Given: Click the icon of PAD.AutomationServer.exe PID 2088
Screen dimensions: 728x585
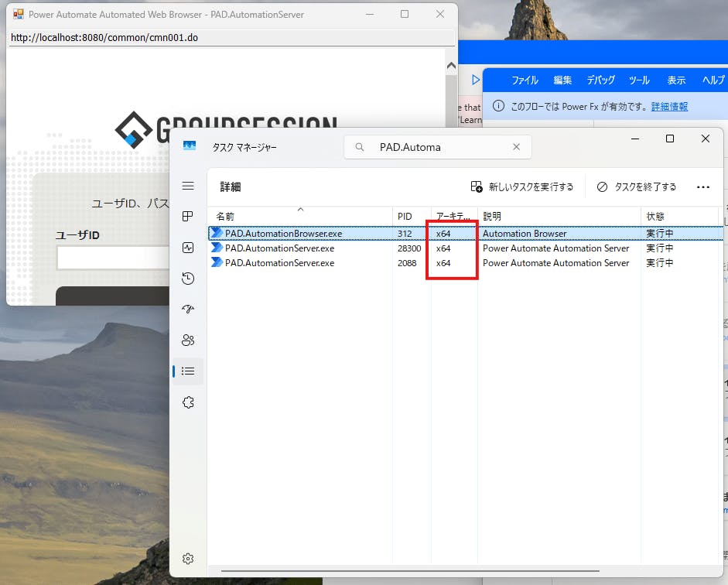Looking at the screenshot, I should tap(217, 263).
